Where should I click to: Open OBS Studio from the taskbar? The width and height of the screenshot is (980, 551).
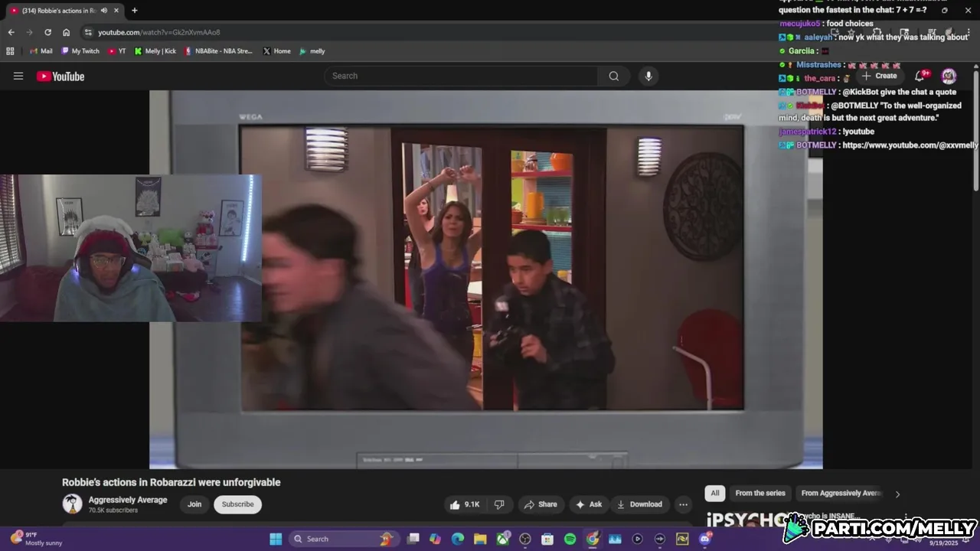point(525,539)
